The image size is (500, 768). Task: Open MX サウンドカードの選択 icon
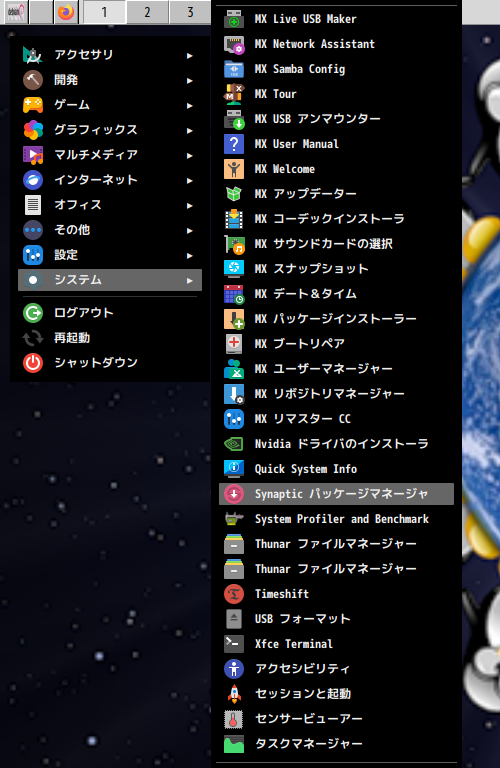pos(234,244)
